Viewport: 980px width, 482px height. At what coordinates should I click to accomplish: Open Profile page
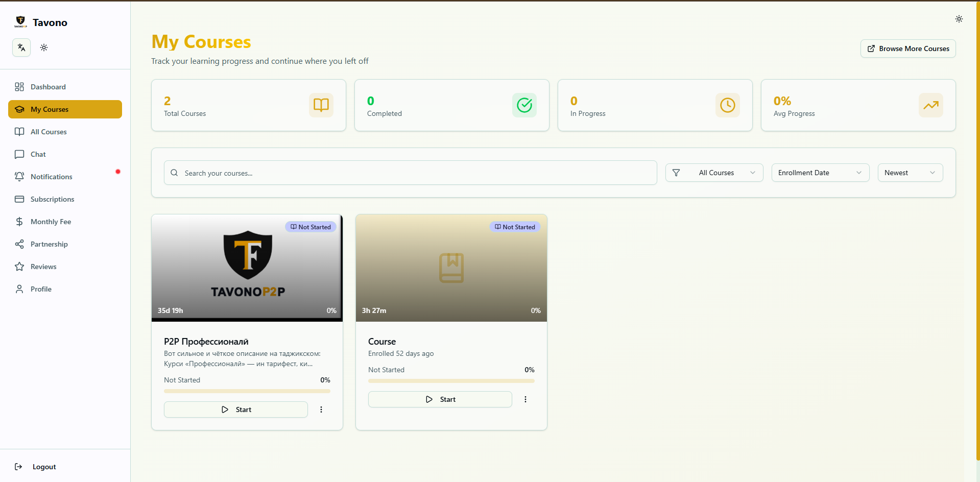(65, 289)
